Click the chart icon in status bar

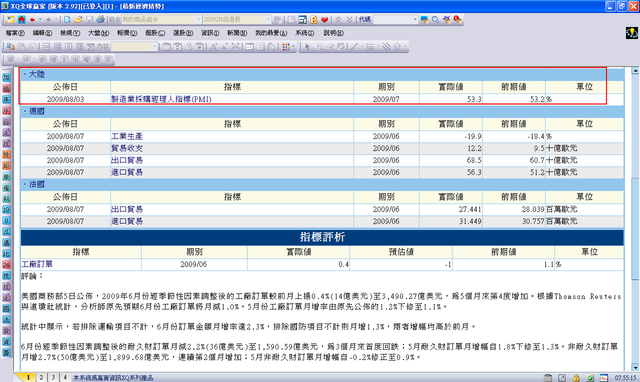coord(604,378)
